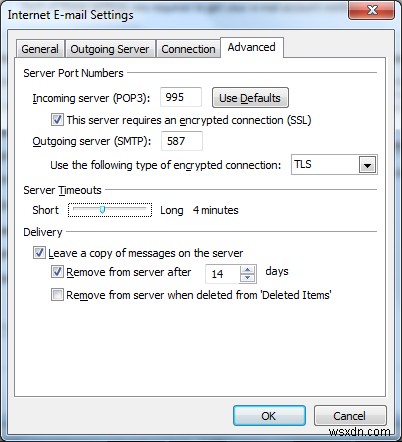Click the TLS encrypted connection combo box
Viewport: 402px width, 442px height.
pyautogui.click(x=334, y=164)
